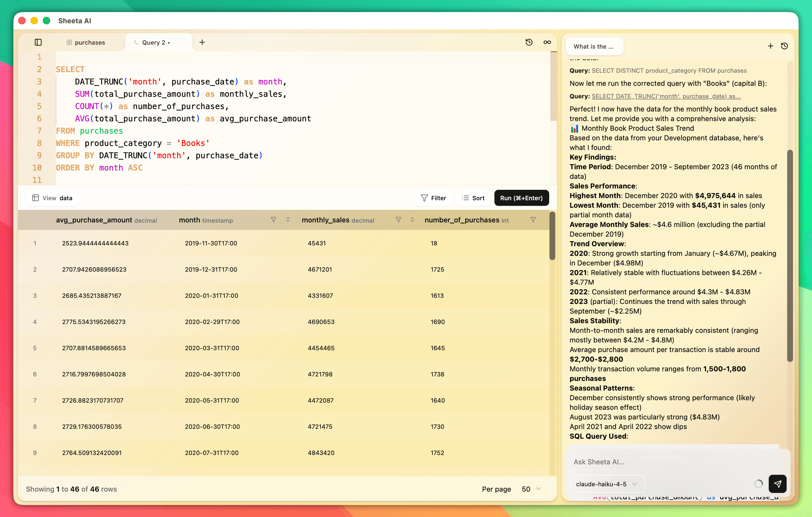Expand the 'What is the ...' chat title
The height and width of the screenshot is (517, 812).
tap(594, 46)
